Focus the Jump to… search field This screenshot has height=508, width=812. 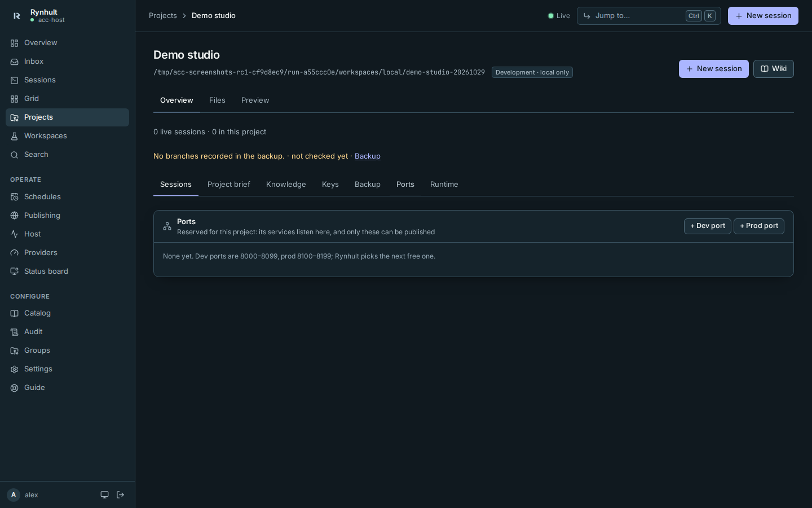pos(648,16)
